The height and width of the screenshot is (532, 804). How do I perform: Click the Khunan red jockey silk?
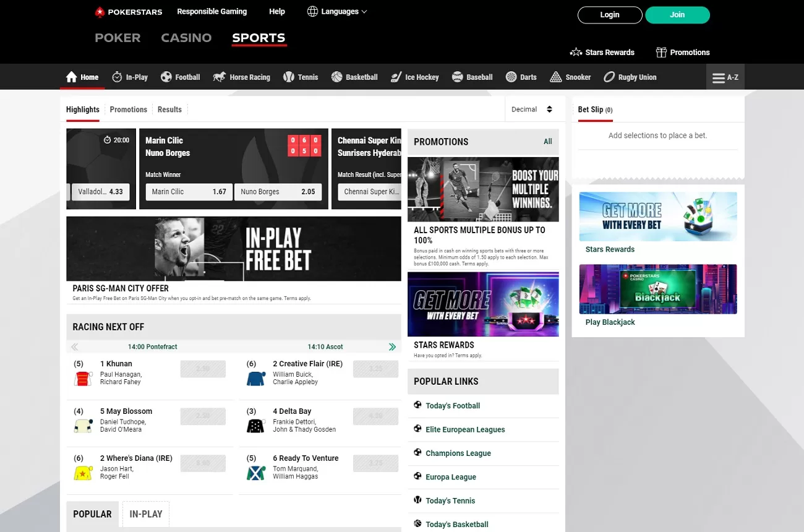click(x=83, y=379)
